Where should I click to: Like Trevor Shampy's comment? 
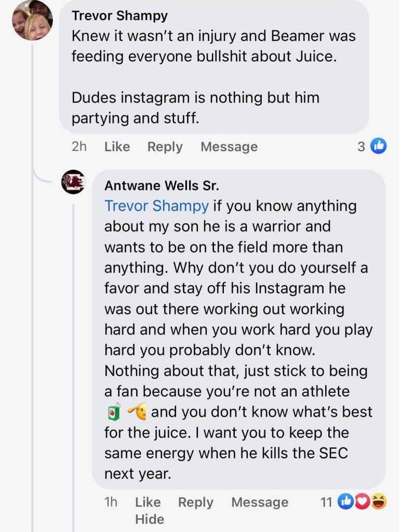[x=117, y=147]
